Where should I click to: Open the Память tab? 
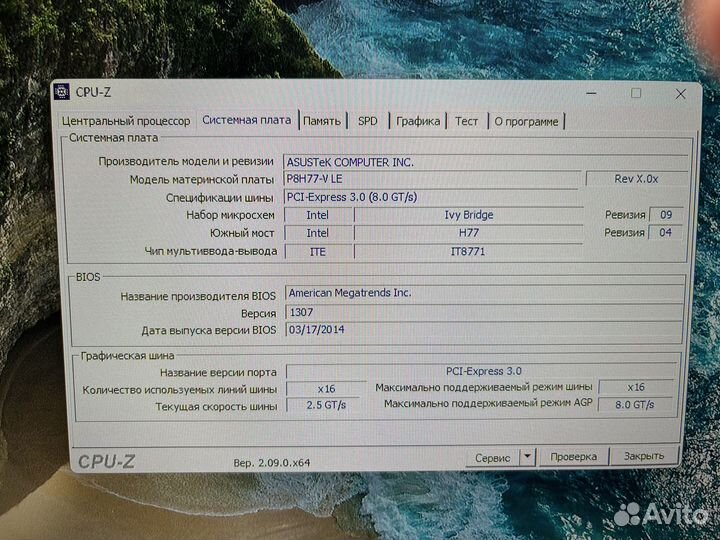click(322, 121)
